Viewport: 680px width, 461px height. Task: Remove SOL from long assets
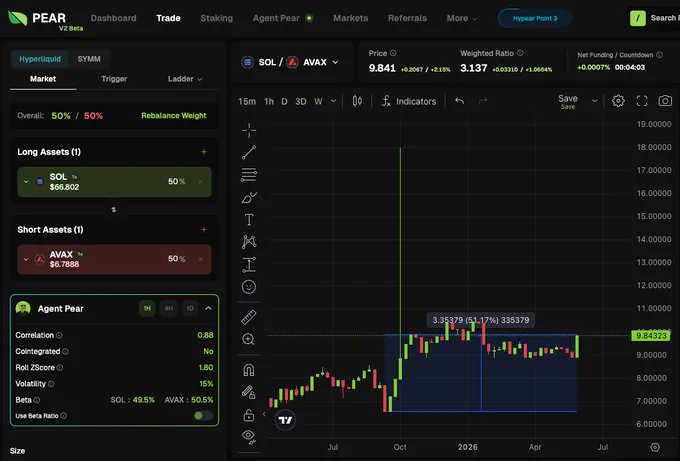pos(200,182)
